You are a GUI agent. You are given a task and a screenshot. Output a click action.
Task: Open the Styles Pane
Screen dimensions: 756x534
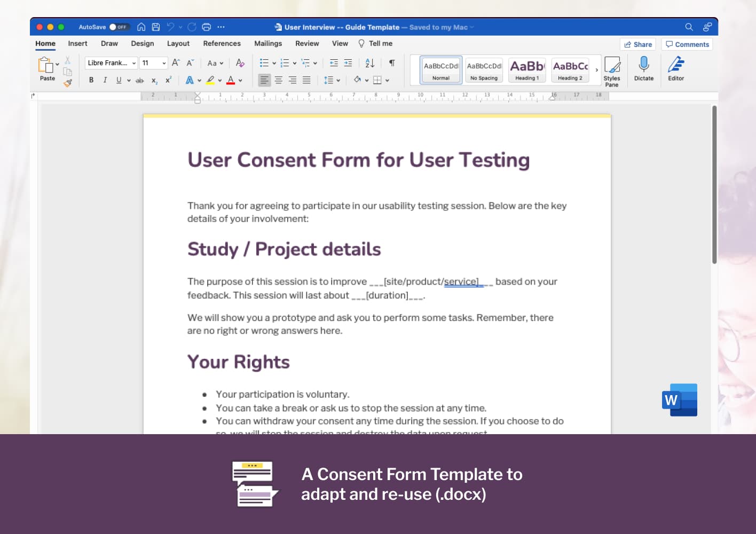[x=612, y=72]
